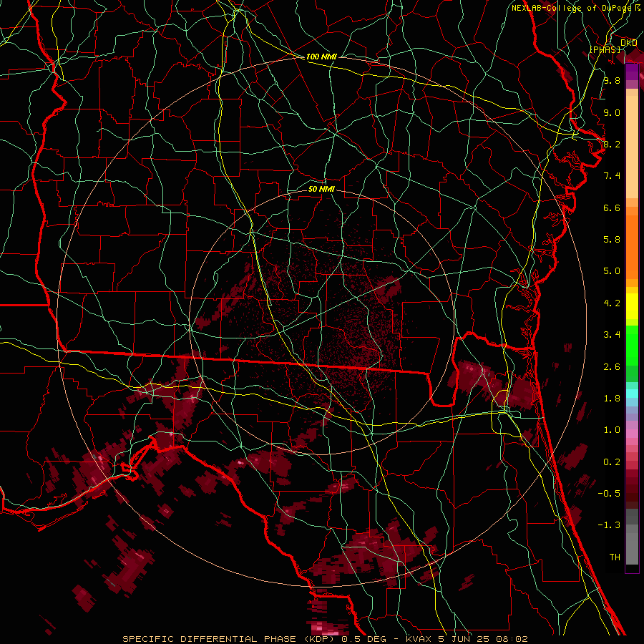
Task: Click the 8.2 scale value
Action: (x=612, y=144)
